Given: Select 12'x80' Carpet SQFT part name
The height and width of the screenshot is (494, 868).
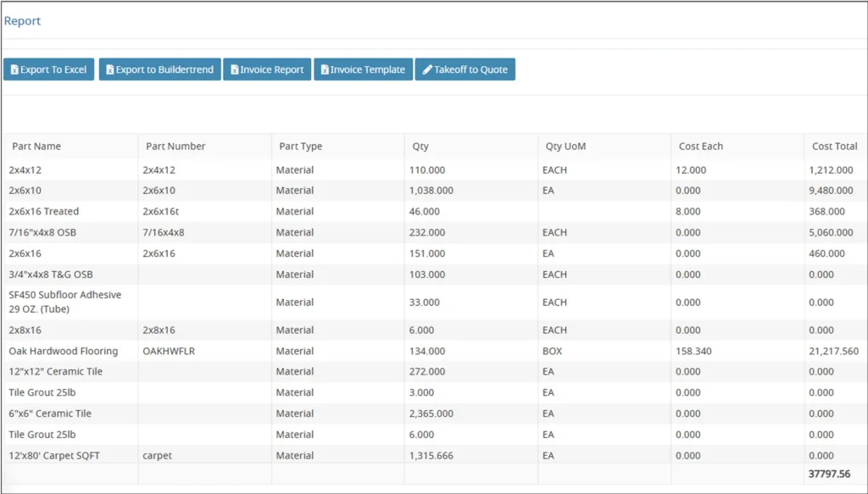Looking at the screenshot, I should (54, 456).
